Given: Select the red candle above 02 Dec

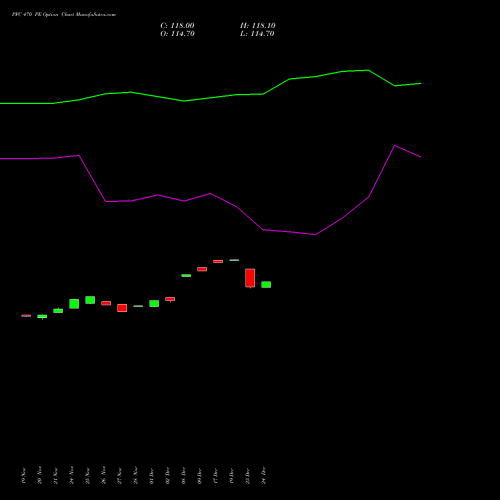Looking at the screenshot, I should pos(170,299).
